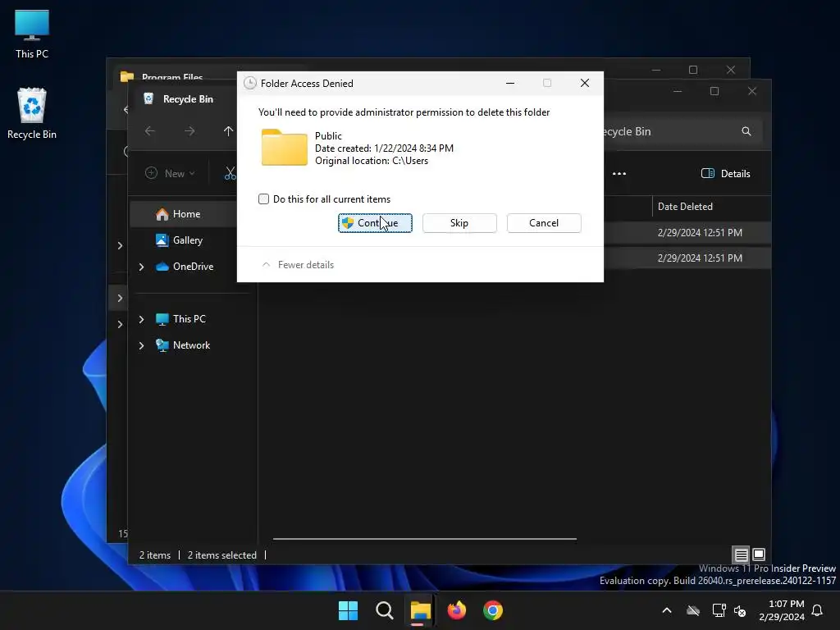Viewport: 840px width, 630px height.
Task: Minimize the Folder Access Denied dialog
Action: pos(510,83)
